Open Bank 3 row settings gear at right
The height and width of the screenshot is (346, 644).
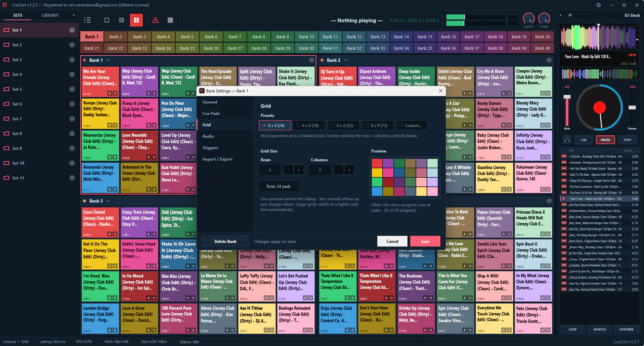click(549, 201)
